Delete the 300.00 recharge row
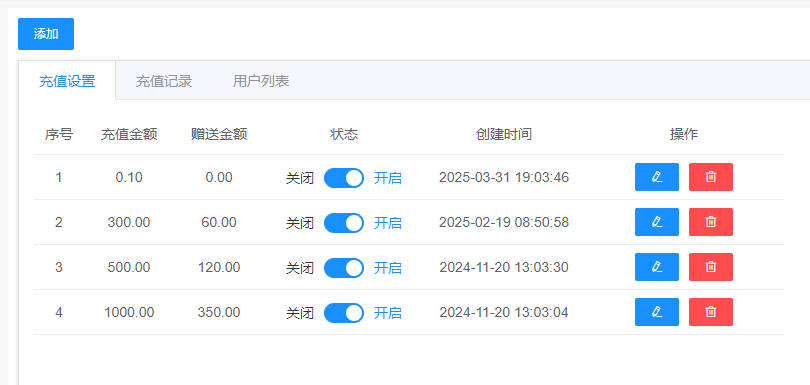 (711, 222)
